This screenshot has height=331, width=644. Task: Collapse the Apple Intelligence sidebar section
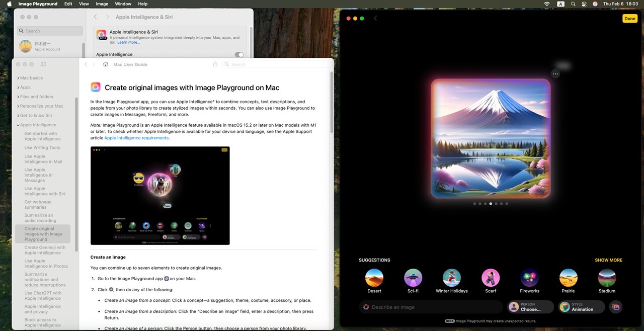pos(18,125)
